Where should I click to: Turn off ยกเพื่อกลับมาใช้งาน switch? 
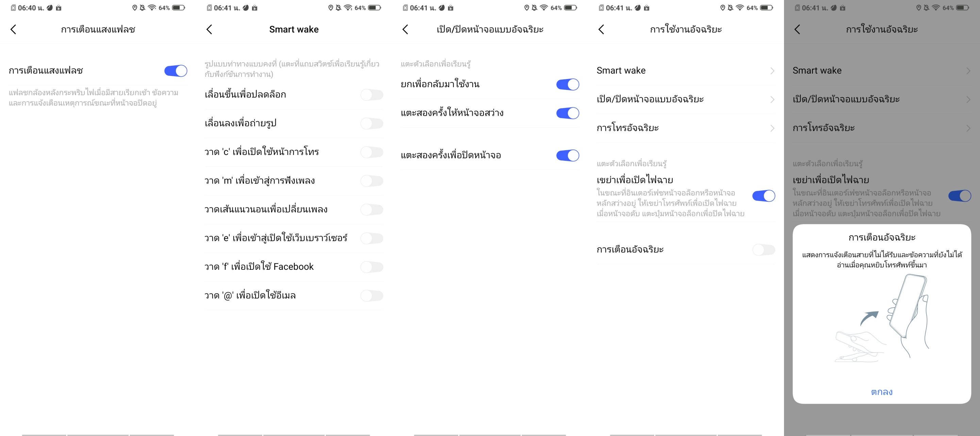click(567, 84)
